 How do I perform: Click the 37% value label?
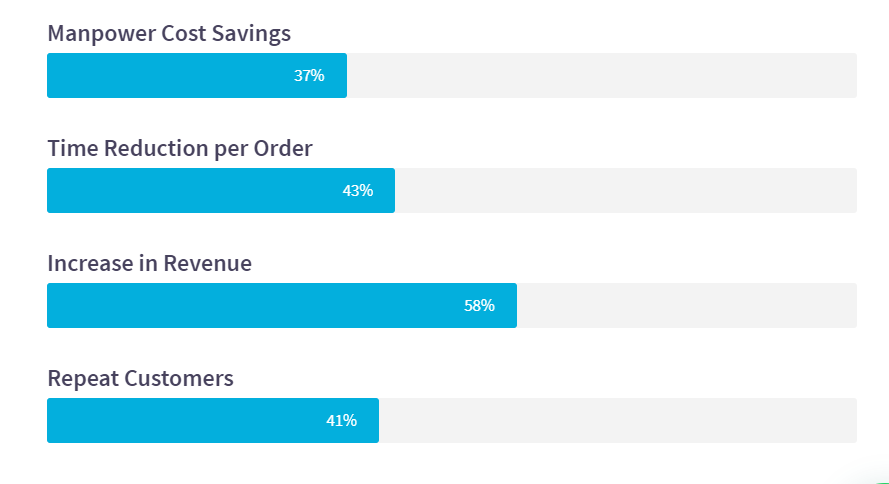[x=309, y=75]
